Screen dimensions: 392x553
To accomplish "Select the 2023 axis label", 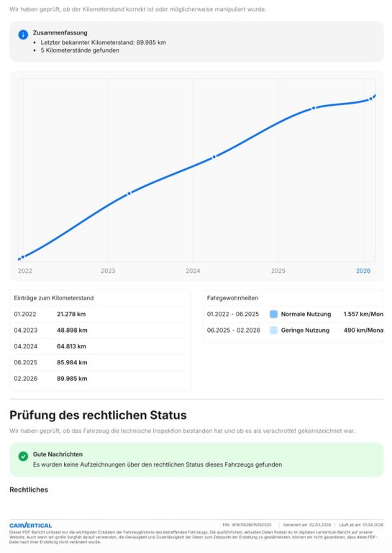I will (108, 271).
